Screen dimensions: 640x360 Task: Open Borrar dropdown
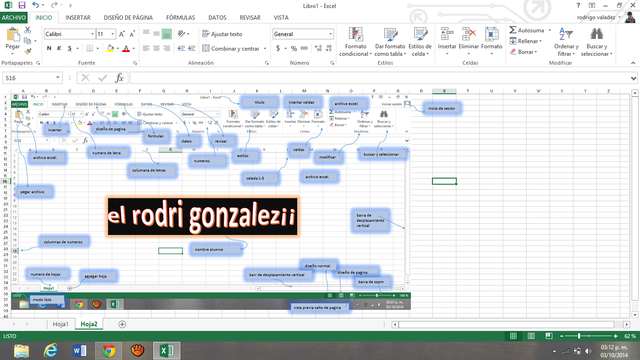coord(524,52)
